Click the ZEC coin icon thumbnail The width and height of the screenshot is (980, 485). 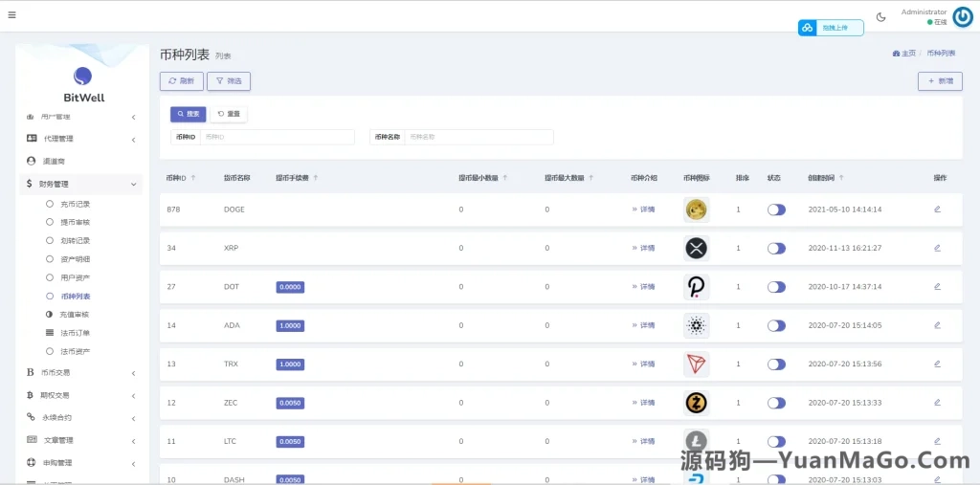(x=697, y=403)
